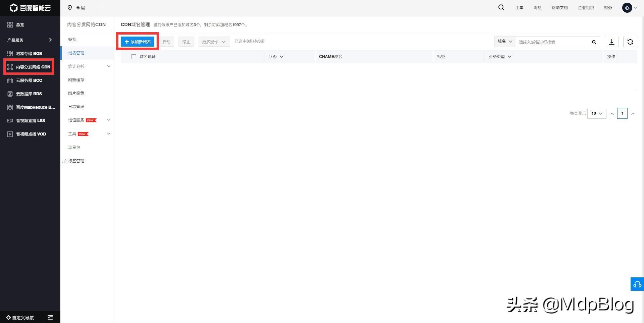Open the 域名 search type dropdown
The image size is (644, 323).
tap(505, 42)
